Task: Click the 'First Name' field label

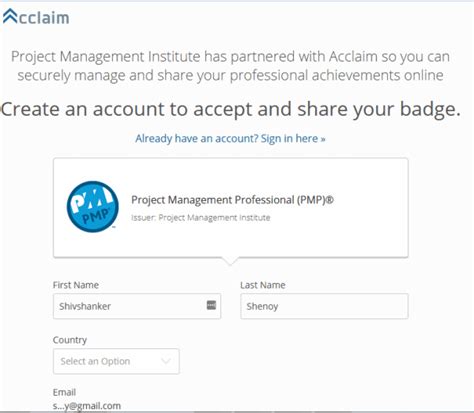Action: click(x=76, y=285)
